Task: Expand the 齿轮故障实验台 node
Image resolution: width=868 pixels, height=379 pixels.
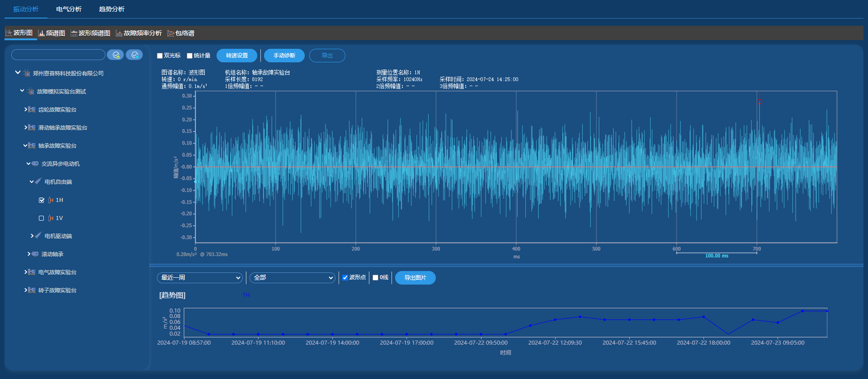Action: 25,109
